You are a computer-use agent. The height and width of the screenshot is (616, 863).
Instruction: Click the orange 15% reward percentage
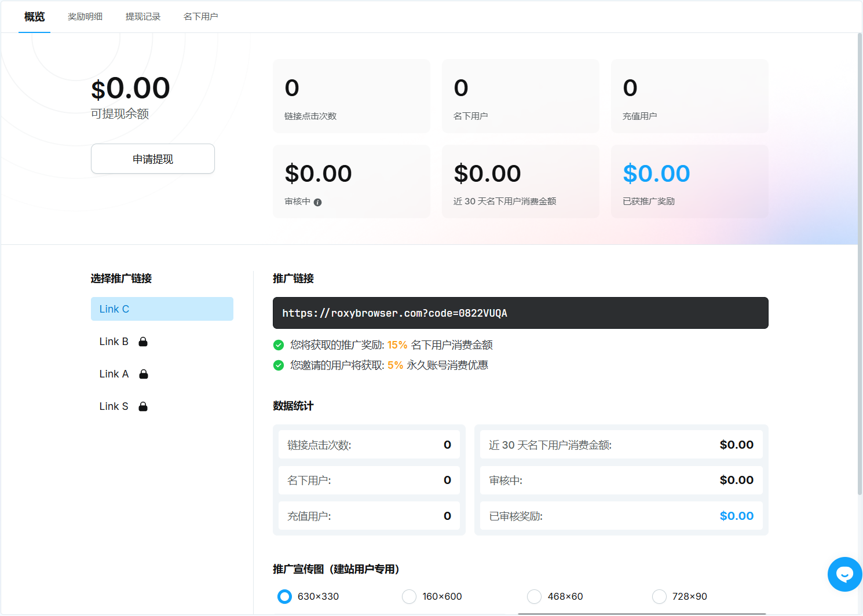click(397, 345)
